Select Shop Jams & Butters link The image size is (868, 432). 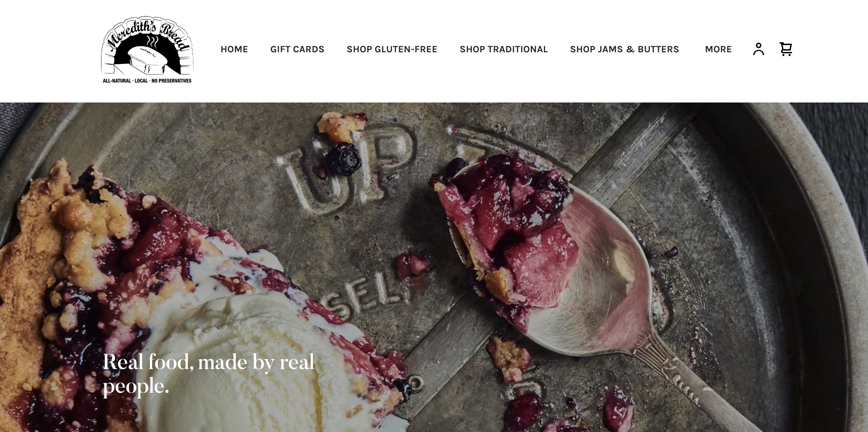pos(625,49)
